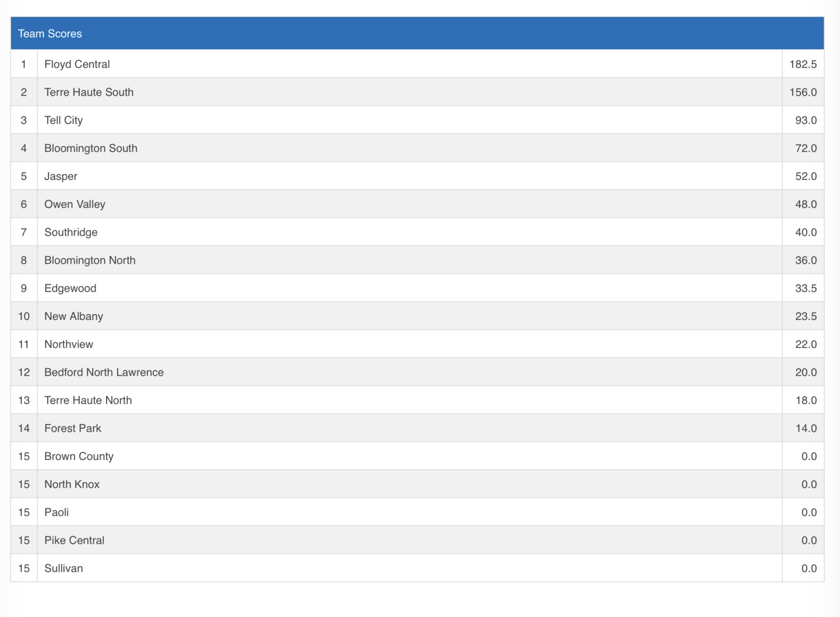Click the North Knox team entry

click(x=72, y=484)
